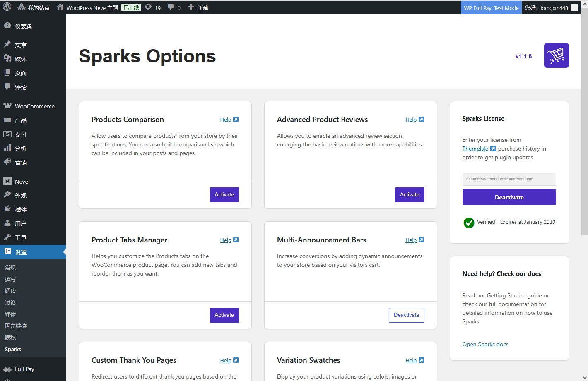Open 工具 tools menu
Image resolution: width=588 pixels, height=381 pixels.
33,237
